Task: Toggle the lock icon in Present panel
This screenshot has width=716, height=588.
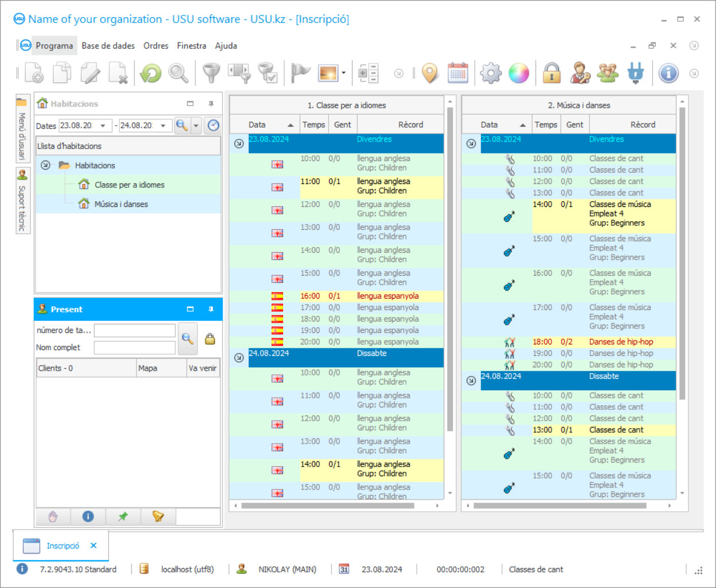Action: pyautogui.click(x=210, y=339)
